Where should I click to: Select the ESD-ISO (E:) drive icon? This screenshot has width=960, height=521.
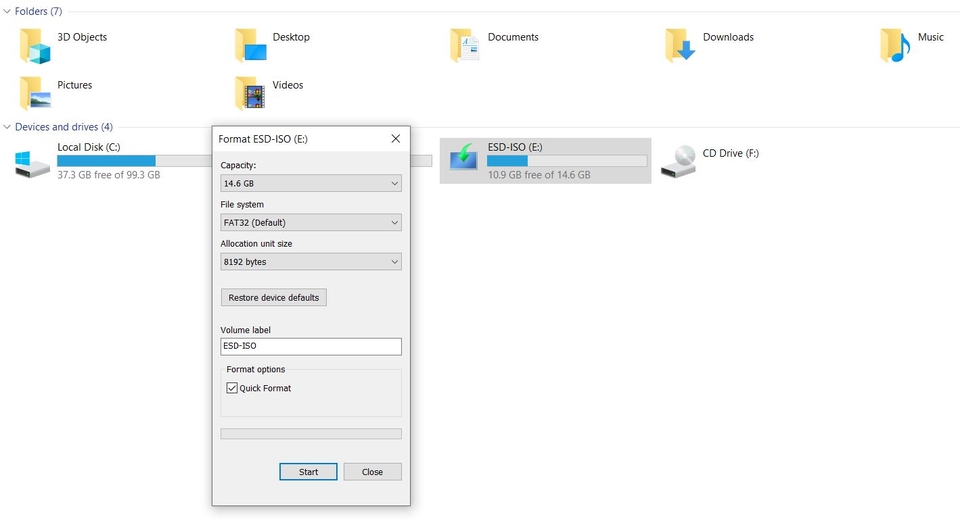click(x=465, y=161)
